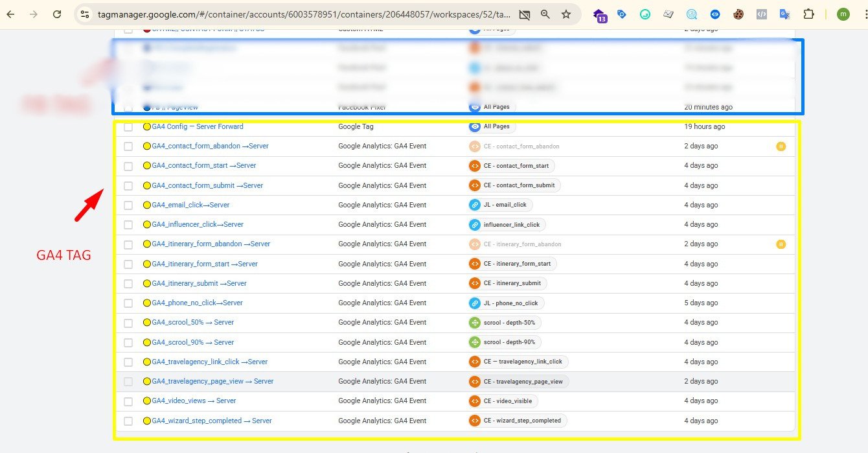The width and height of the screenshot is (868, 453).
Task: Check the GA4_wizard_step_completed row checkbox
Action: pyautogui.click(x=128, y=421)
